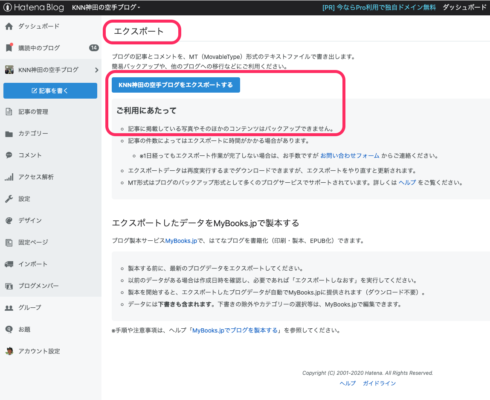Screen dimensions: 490x400
Task: Click the people icon beside グループ
Action: (x=9, y=308)
